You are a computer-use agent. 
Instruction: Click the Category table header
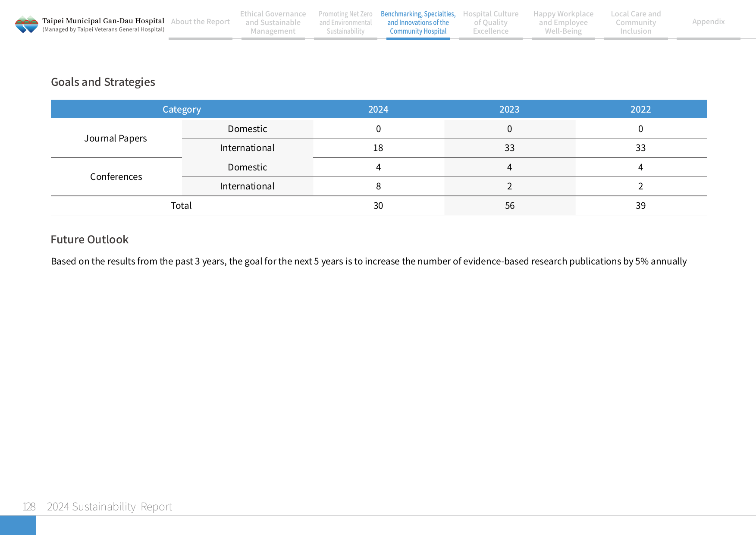point(182,109)
